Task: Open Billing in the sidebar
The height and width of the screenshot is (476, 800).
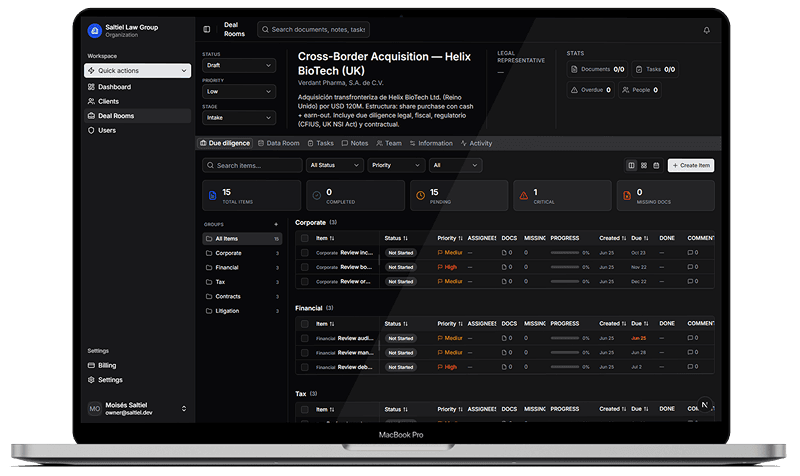Action: click(x=137, y=365)
